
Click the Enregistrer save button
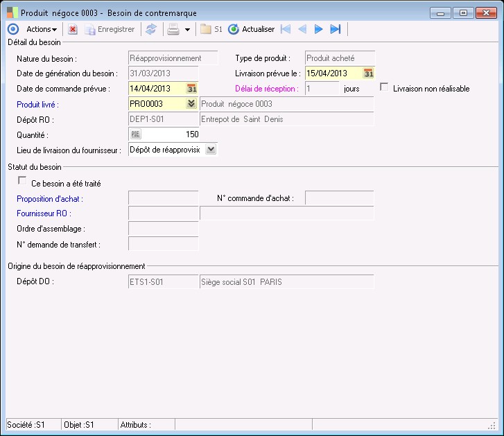110,29
